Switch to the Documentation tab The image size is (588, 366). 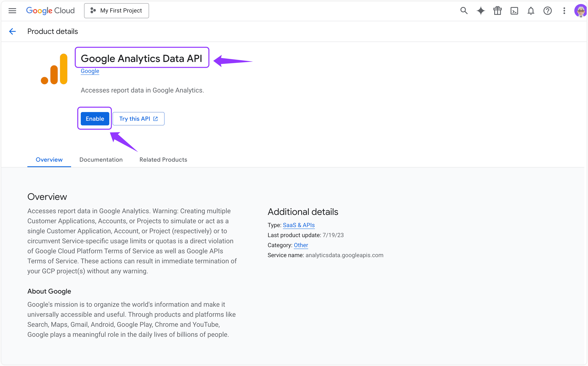[101, 159]
